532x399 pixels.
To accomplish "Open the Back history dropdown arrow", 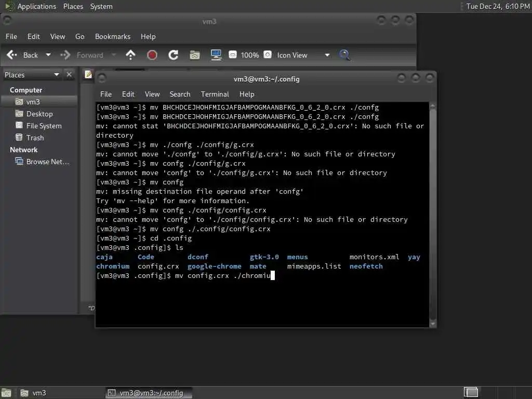I will (x=48, y=55).
